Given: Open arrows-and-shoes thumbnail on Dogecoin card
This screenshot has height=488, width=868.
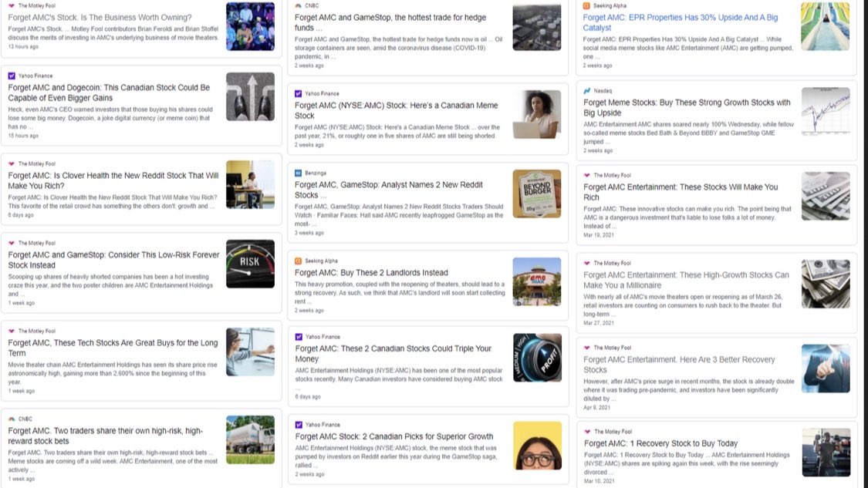Looking at the screenshot, I should click(250, 97).
